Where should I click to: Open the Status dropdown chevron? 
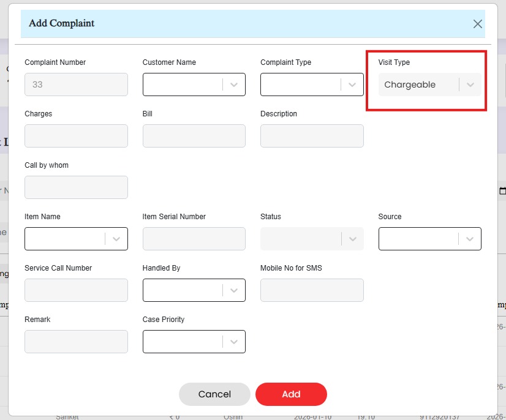tap(352, 239)
